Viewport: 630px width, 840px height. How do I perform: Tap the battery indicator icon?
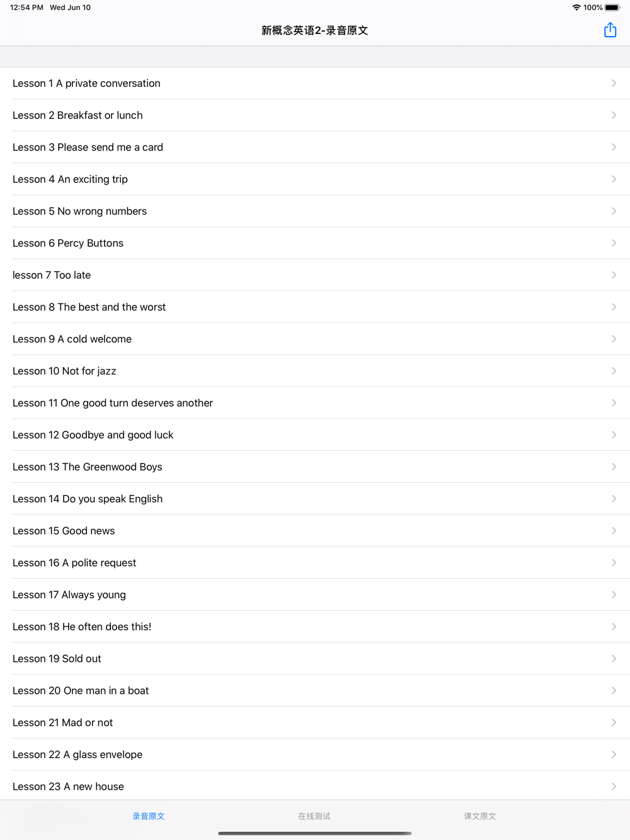tap(612, 8)
